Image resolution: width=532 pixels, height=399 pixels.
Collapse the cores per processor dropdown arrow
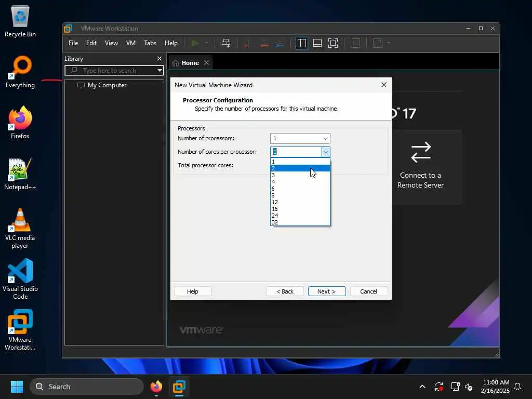tap(325, 152)
